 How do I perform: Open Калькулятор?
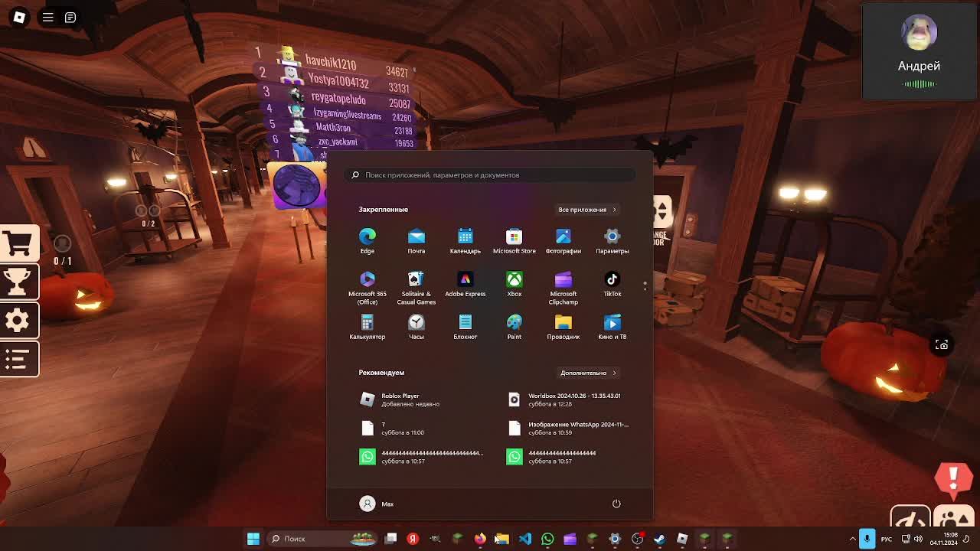click(367, 326)
